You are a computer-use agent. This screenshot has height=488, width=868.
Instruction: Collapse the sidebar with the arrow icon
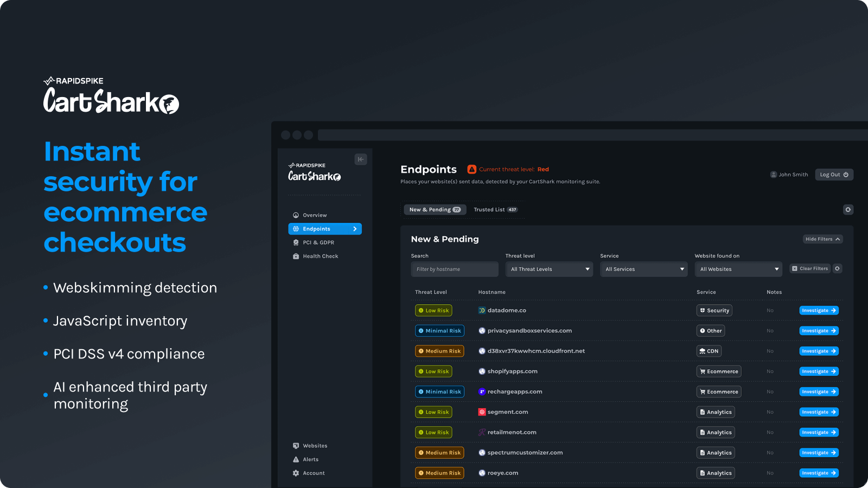(x=361, y=159)
